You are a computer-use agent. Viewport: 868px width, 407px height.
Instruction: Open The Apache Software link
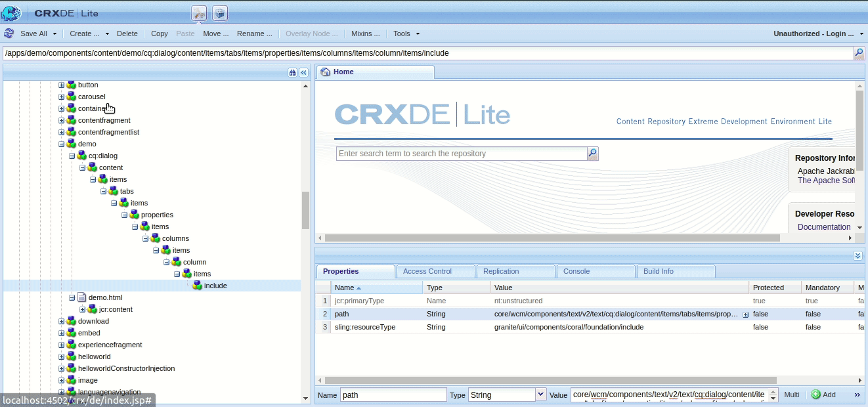[826, 181]
